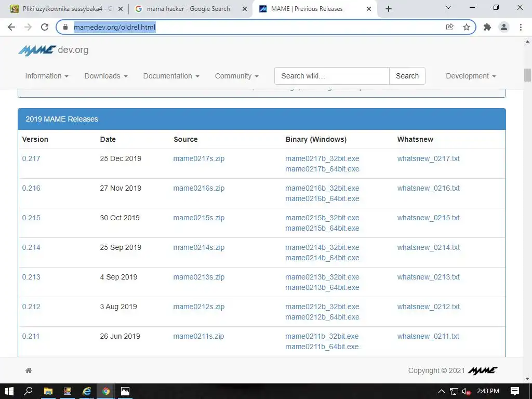Click the browser forward arrow
Viewport: 532px width, 399px height.
28,27
